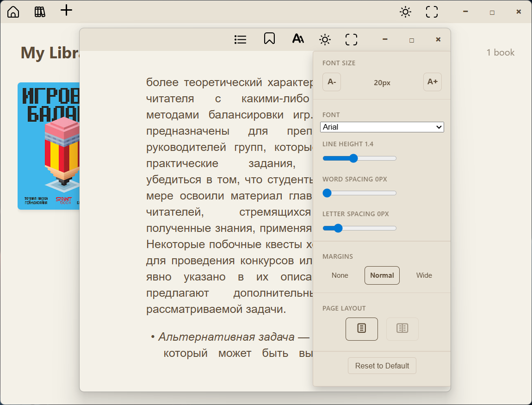Switch to two-page spread layout
The width and height of the screenshot is (532, 405).
(402, 329)
